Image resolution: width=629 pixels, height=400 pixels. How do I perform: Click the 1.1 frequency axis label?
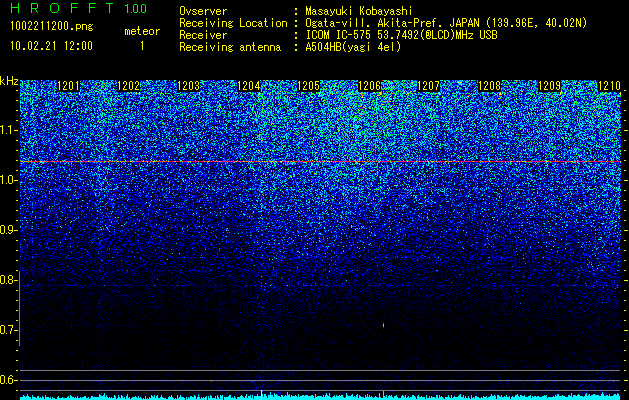coord(8,130)
